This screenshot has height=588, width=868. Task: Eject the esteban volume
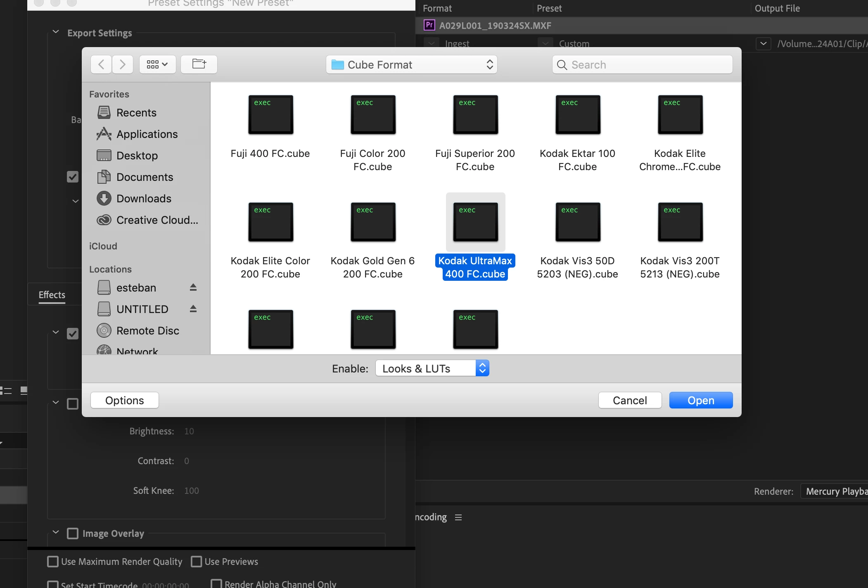coord(193,287)
